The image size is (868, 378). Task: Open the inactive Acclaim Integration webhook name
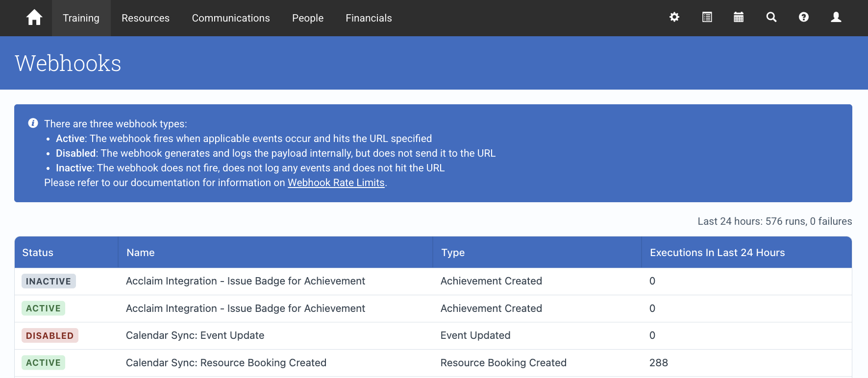246,281
